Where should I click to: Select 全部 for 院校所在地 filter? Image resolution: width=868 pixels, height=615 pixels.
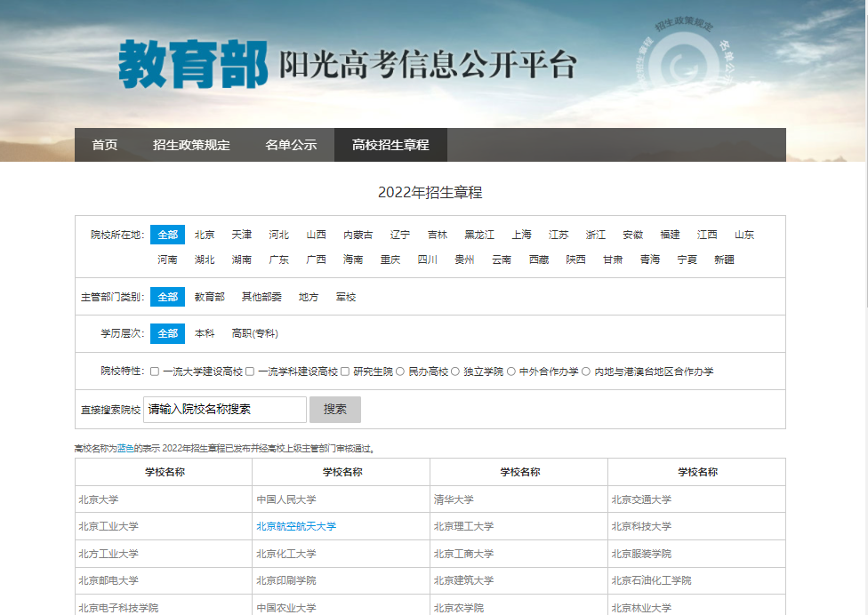pyautogui.click(x=168, y=235)
